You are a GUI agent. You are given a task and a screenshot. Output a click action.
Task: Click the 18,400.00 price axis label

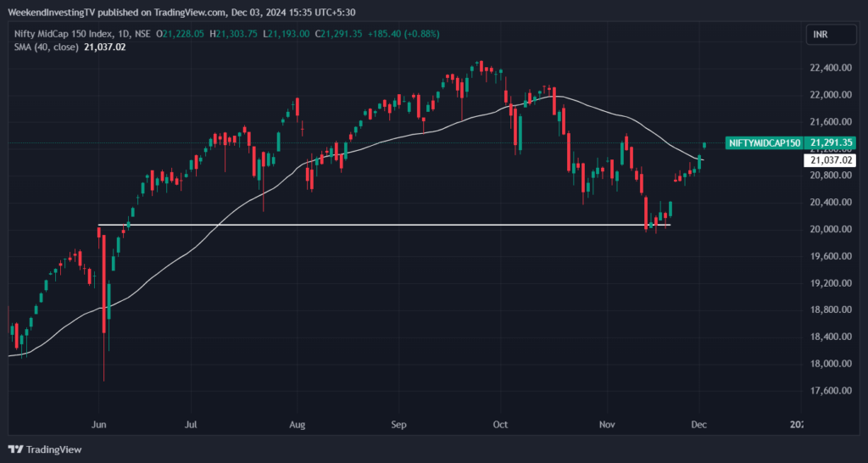pos(831,337)
